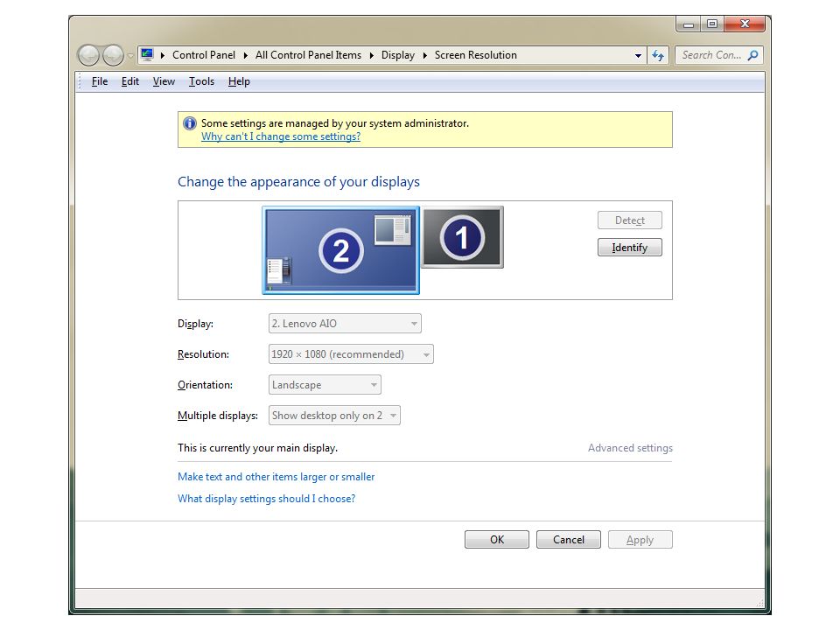Open Advanced settings link
The image size is (840, 630).
click(x=630, y=448)
